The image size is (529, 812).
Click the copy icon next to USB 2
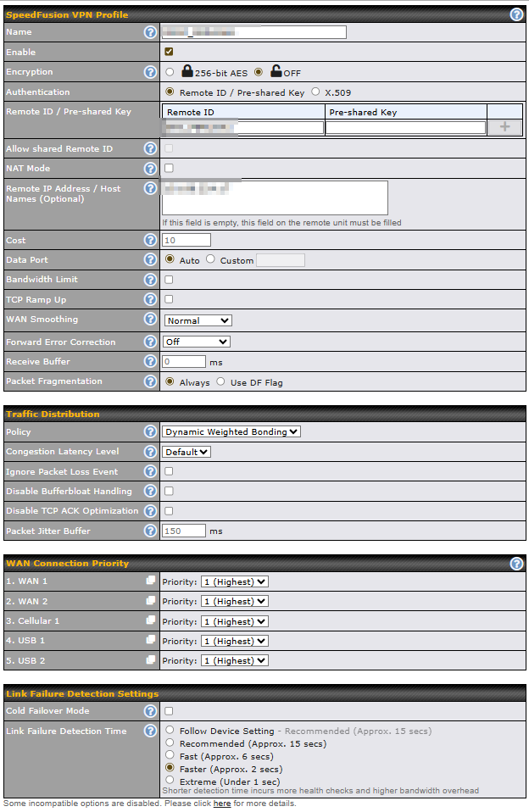click(x=150, y=660)
